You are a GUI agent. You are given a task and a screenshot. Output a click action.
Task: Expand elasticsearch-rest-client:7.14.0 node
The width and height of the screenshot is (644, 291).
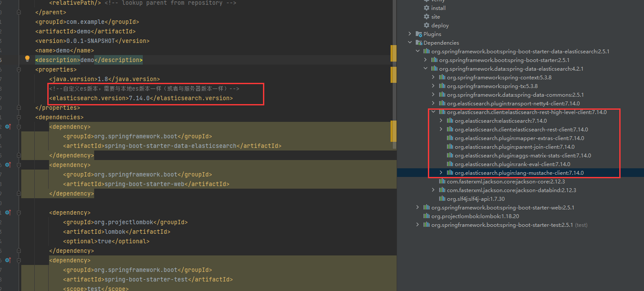point(441,129)
